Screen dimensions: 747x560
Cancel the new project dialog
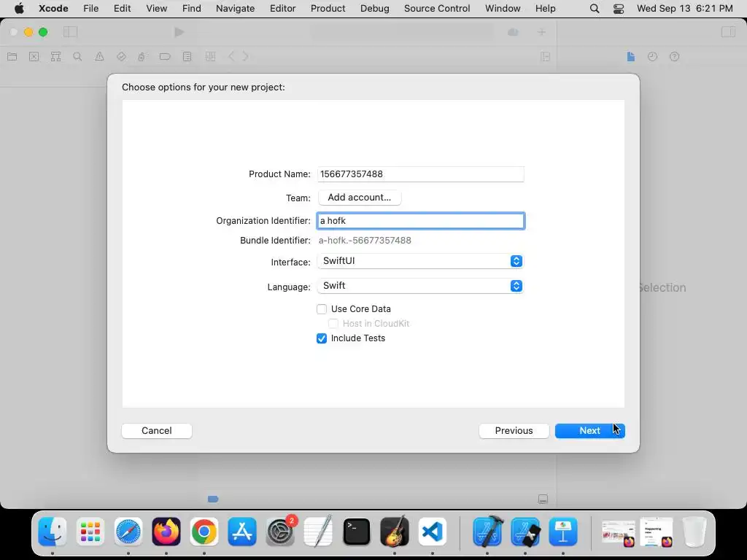[x=157, y=430]
